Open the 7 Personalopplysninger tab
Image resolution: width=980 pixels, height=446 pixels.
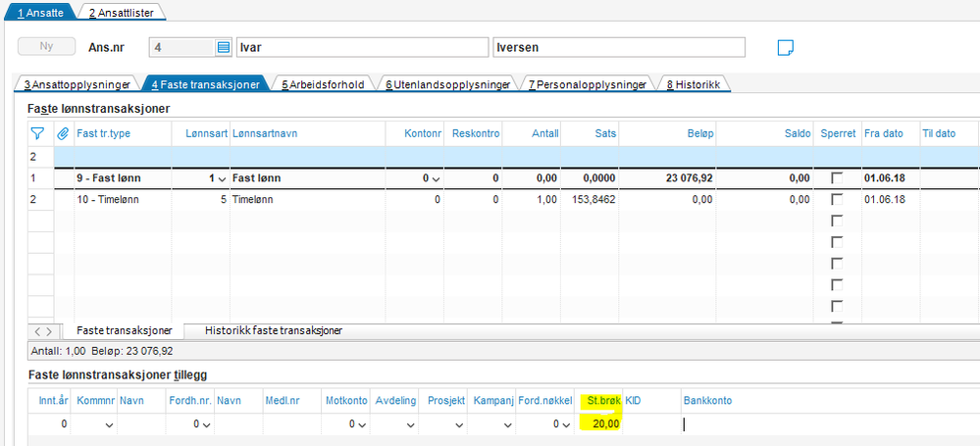pyautogui.click(x=588, y=83)
